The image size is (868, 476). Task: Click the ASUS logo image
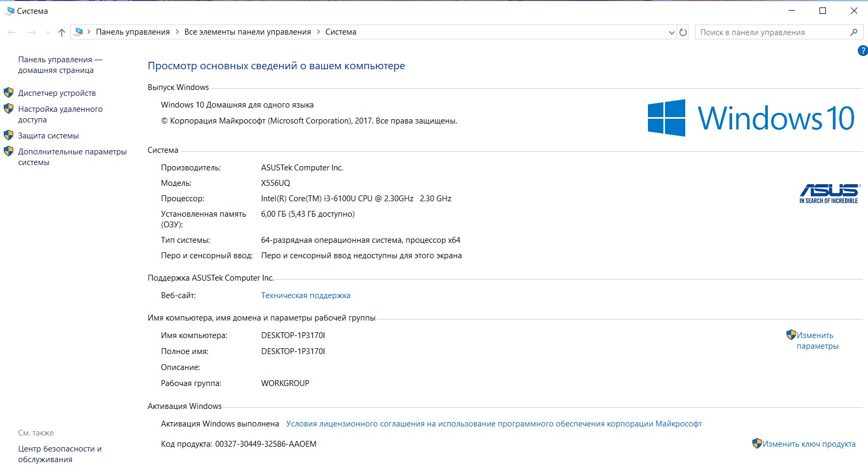point(830,194)
